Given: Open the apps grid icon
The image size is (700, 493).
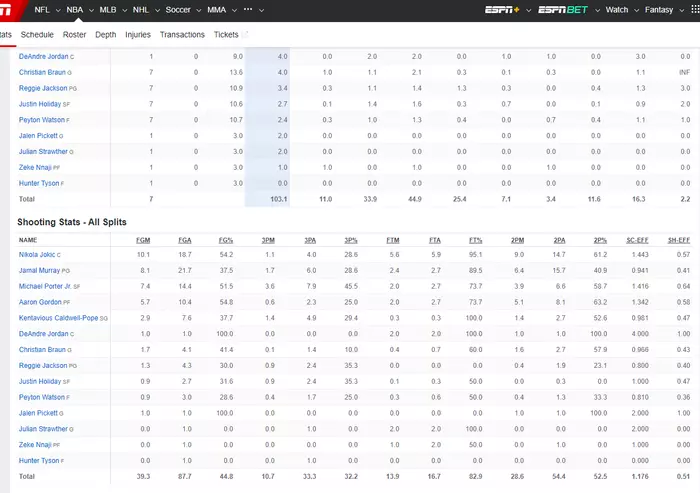Looking at the screenshot, I should click(x=695, y=10).
